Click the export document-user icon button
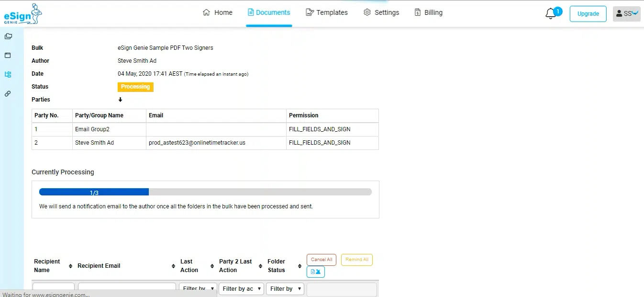644x297 pixels. (316, 272)
